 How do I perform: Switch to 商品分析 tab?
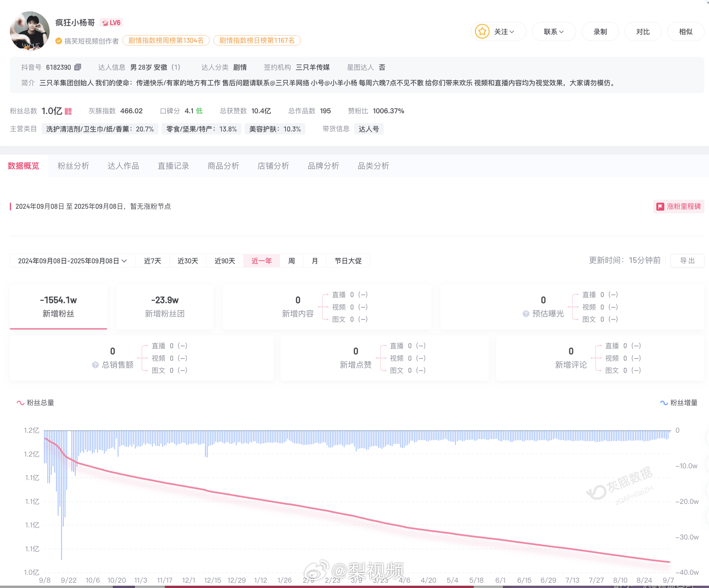(x=223, y=166)
